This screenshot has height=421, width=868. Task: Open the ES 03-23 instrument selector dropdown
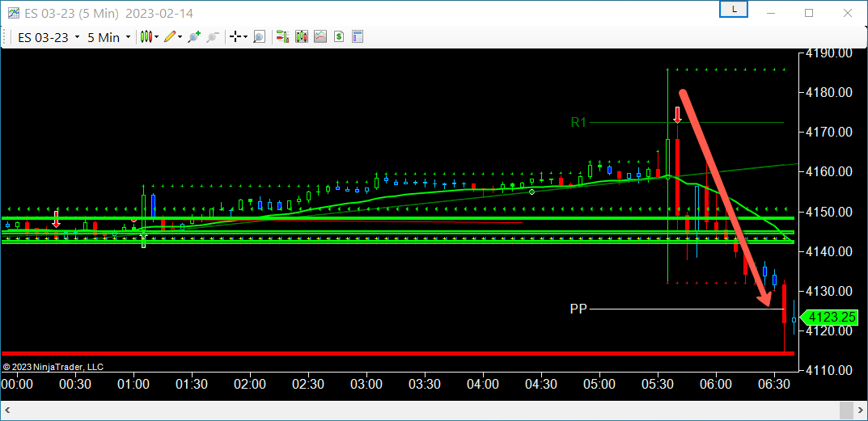49,37
